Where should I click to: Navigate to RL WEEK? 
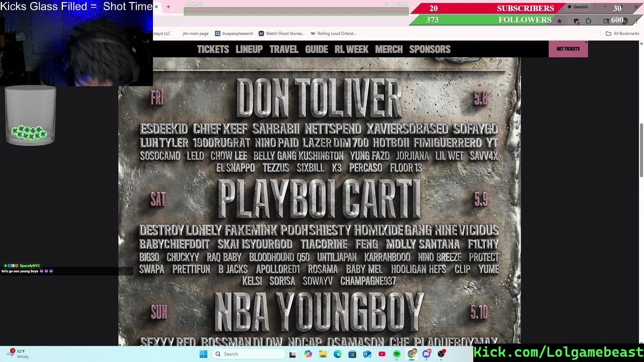coord(351,49)
